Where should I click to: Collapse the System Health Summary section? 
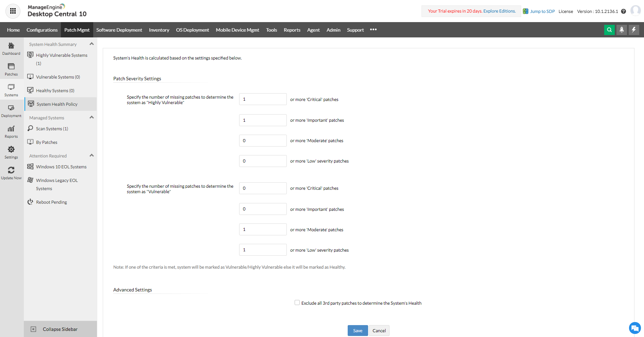pos(91,44)
